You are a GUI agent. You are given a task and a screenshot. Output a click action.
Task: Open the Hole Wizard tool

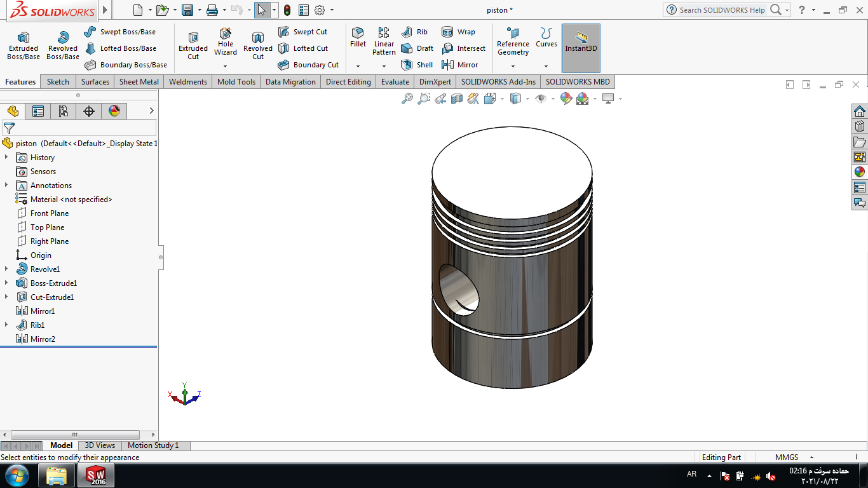click(x=226, y=42)
